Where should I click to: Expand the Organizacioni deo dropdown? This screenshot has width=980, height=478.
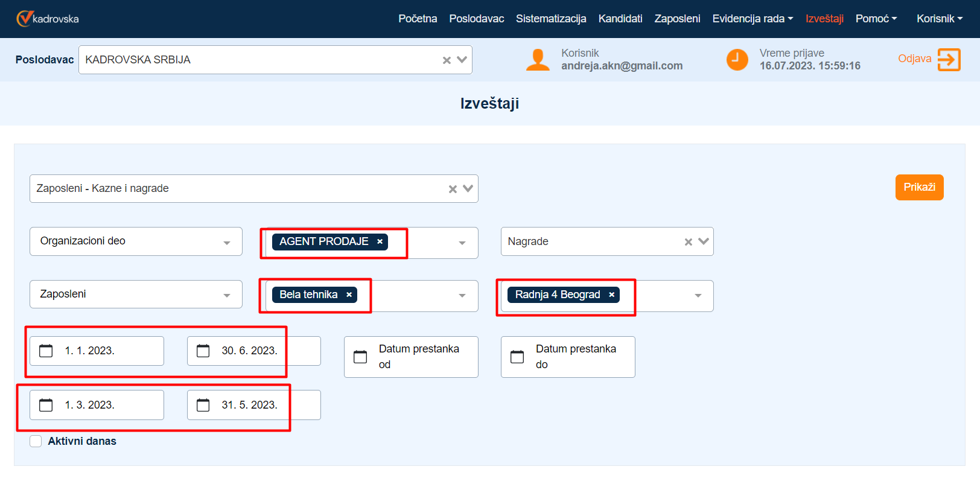click(227, 243)
